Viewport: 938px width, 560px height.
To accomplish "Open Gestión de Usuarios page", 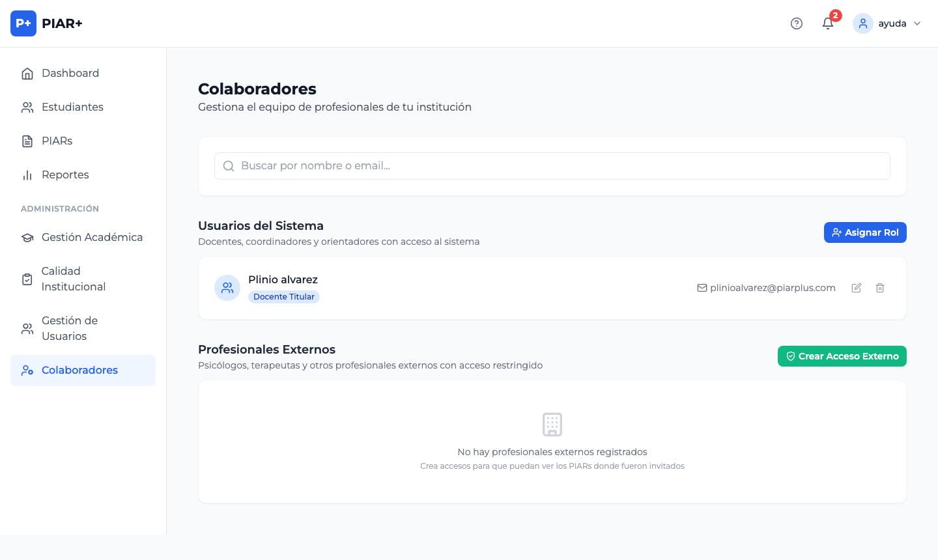I will [x=69, y=328].
